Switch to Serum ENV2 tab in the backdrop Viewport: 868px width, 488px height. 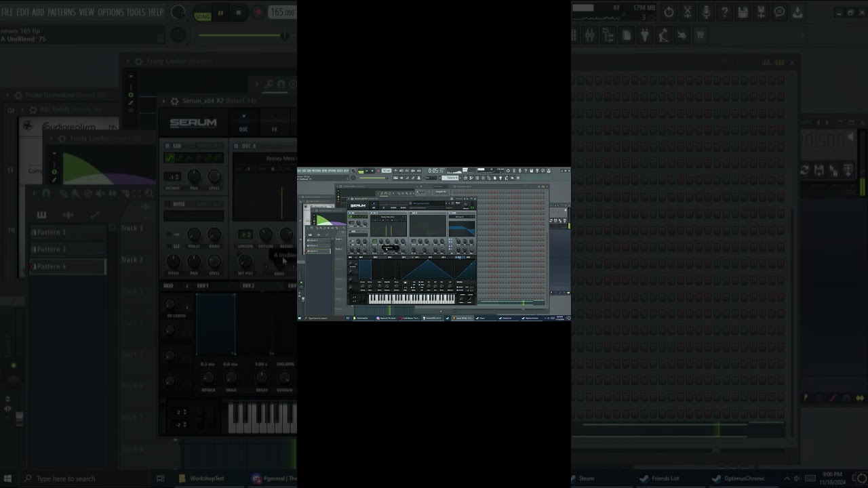click(x=249, y=286)
